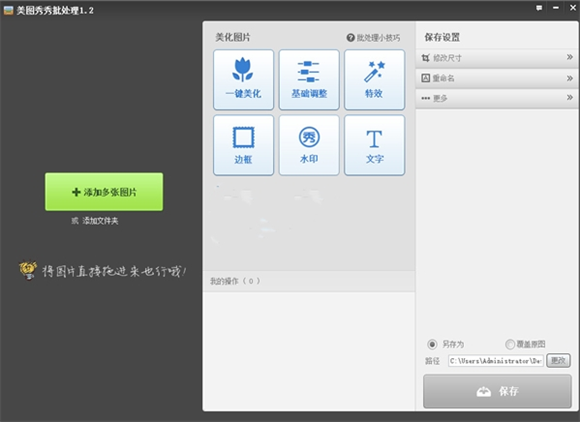Select the 另存为 radio button
This screenshot has height=422, width=580.
click(432, 344)
